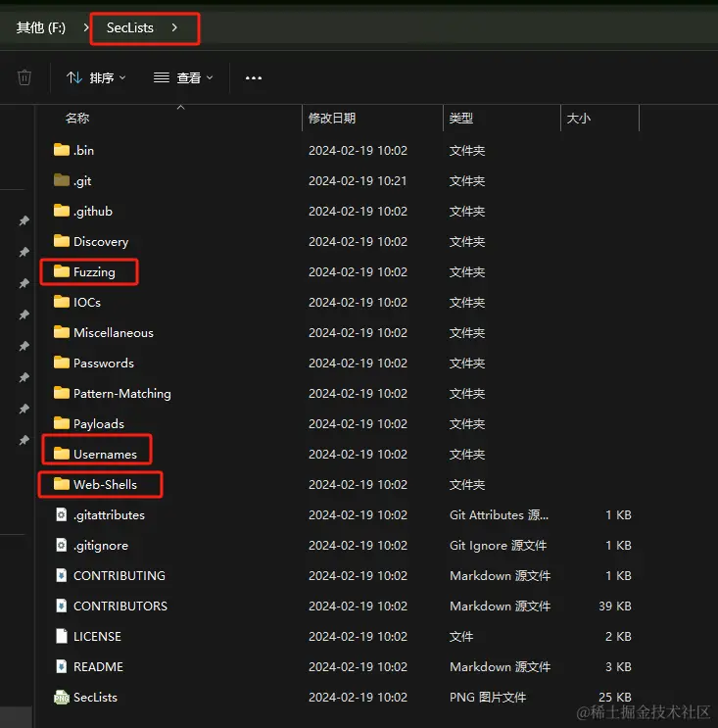Click the SecLists PNG image icon
The height and width of the screenshot is (728, 718).
coord(62,697)
